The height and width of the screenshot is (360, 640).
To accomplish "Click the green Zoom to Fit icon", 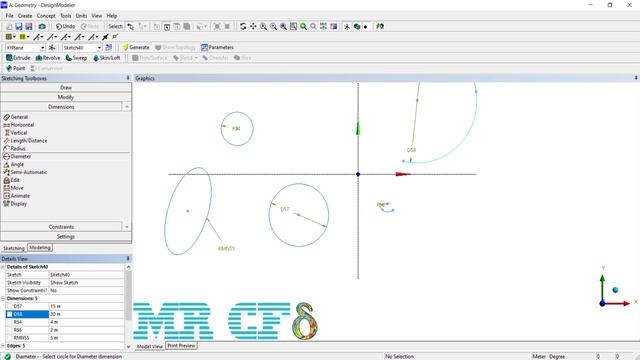I will click(x=303, y=27).
